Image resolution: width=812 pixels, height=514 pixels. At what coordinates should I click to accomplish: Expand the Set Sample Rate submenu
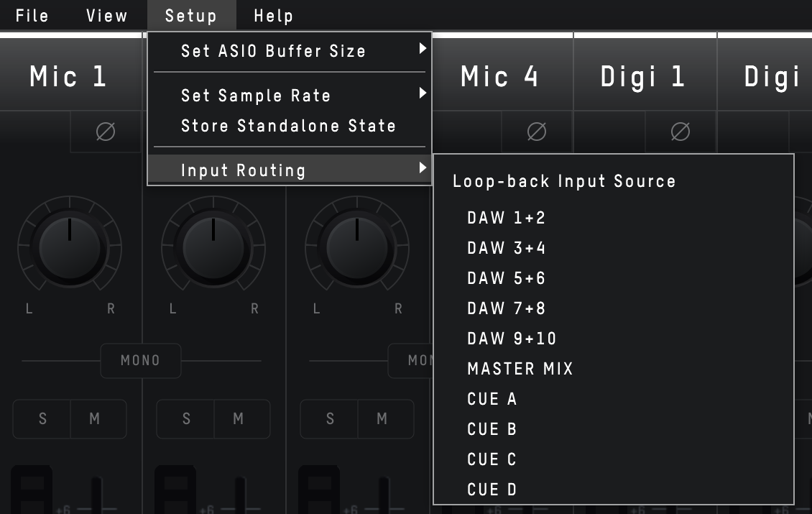coord(290,96)
